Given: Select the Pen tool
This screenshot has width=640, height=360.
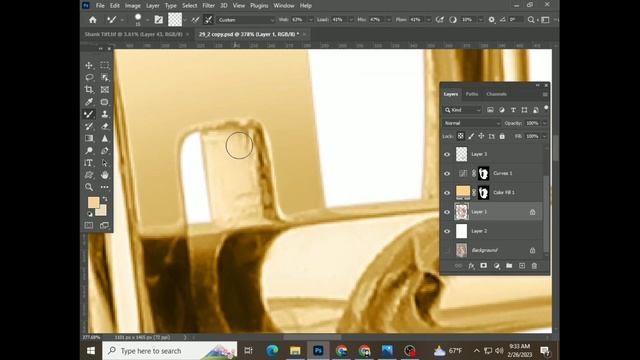Looking at the screenshot, I should pyautogui.click(x=104, y=151).
